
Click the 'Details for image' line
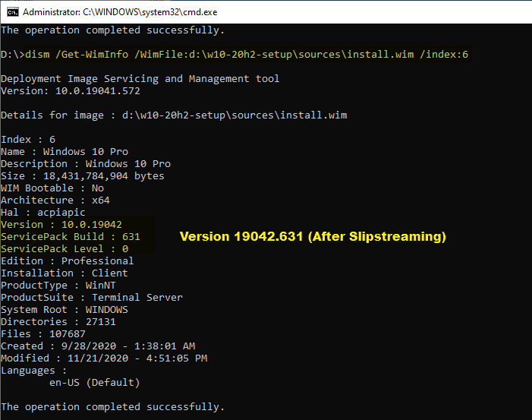pos(174,115)
